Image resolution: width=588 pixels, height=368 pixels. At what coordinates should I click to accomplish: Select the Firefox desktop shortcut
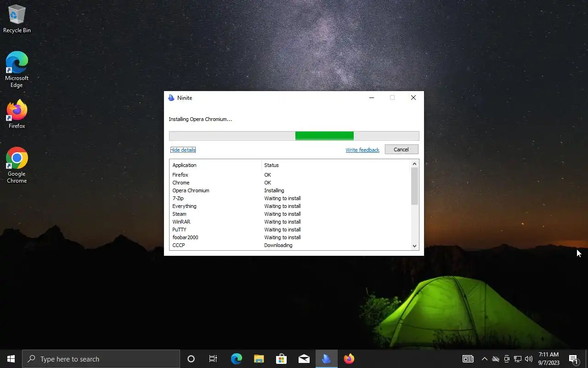click(x=17, y=115)
